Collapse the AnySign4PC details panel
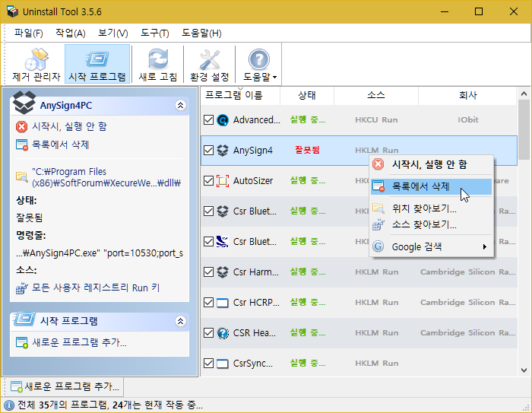The width and height of the screenshot is (532, 413). (x=181, y=105)
